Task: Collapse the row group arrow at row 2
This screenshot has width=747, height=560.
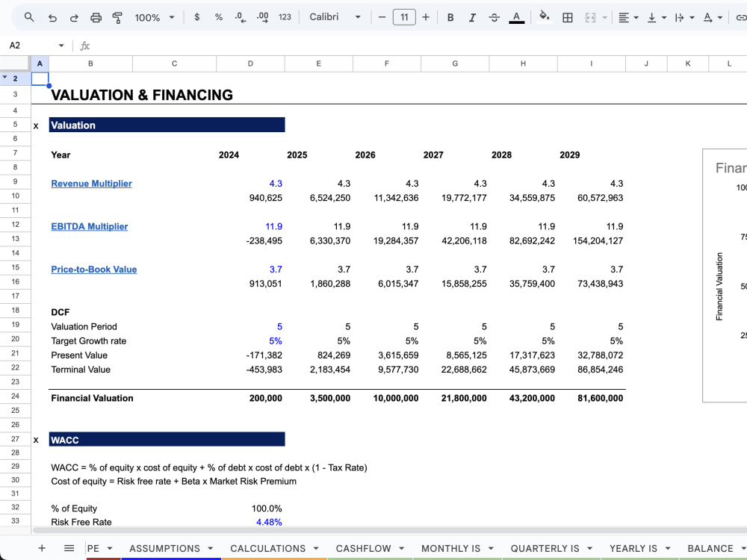Action: click(x=4, y=78)
